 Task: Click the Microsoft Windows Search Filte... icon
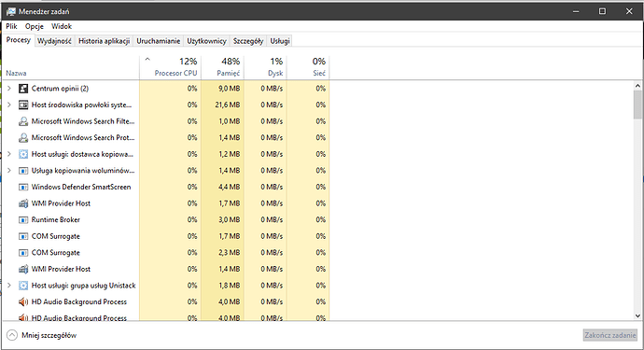click(x=23, y=121)
